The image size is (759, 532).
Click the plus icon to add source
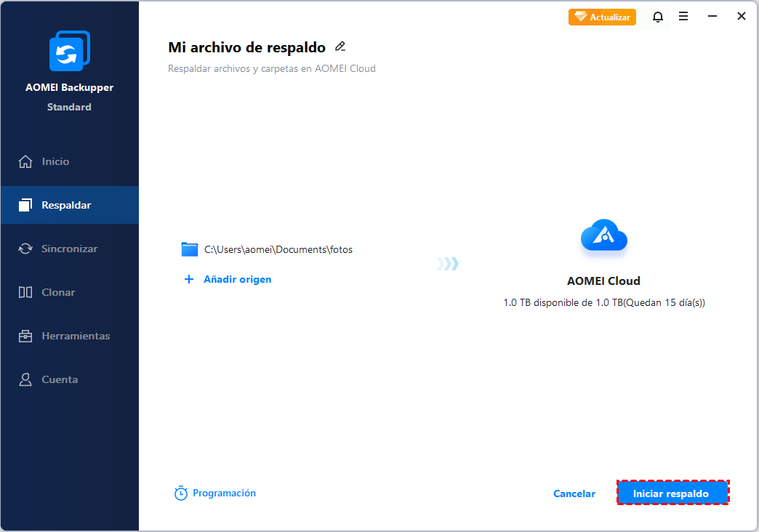189,279
